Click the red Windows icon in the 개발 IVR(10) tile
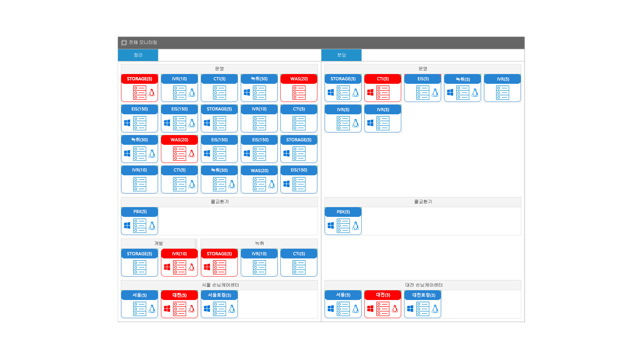This screenshot has width=644, height=362. (x=167, y=267)
